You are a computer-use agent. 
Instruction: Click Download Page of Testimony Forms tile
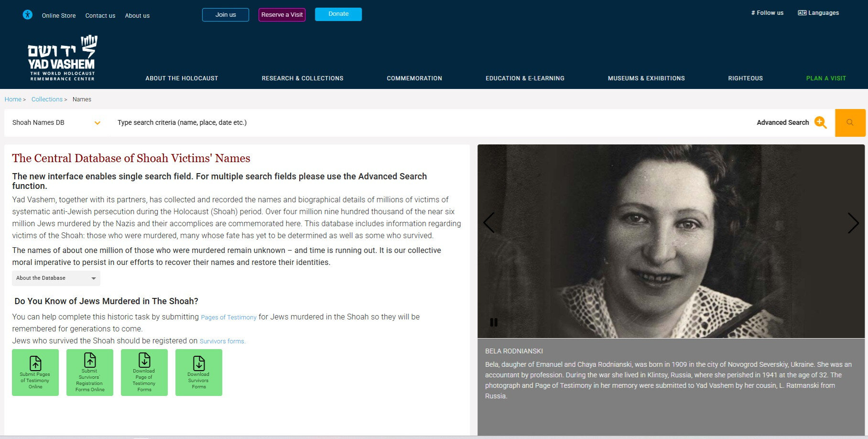(144, 373)
